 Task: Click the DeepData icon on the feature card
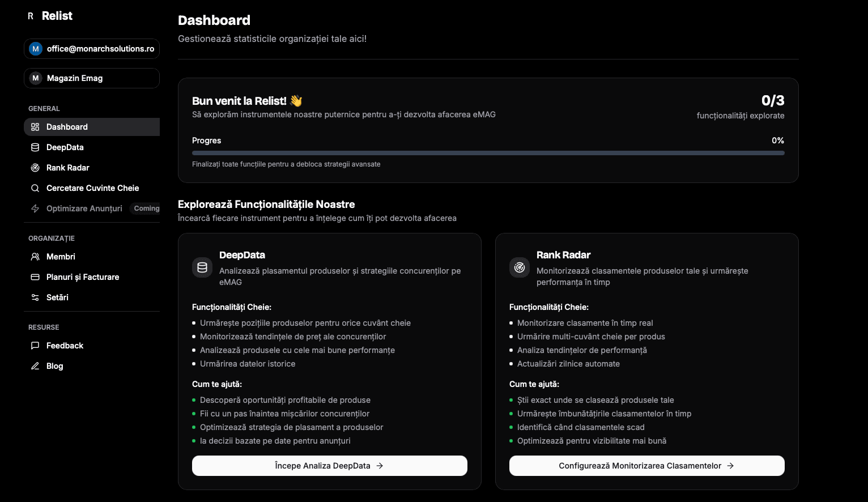202,267
